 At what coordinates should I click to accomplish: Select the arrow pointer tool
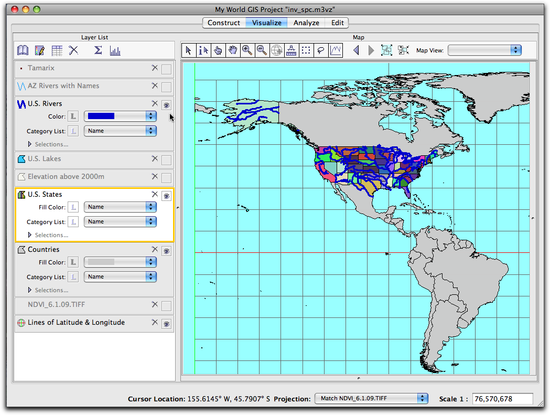[188, 51]
